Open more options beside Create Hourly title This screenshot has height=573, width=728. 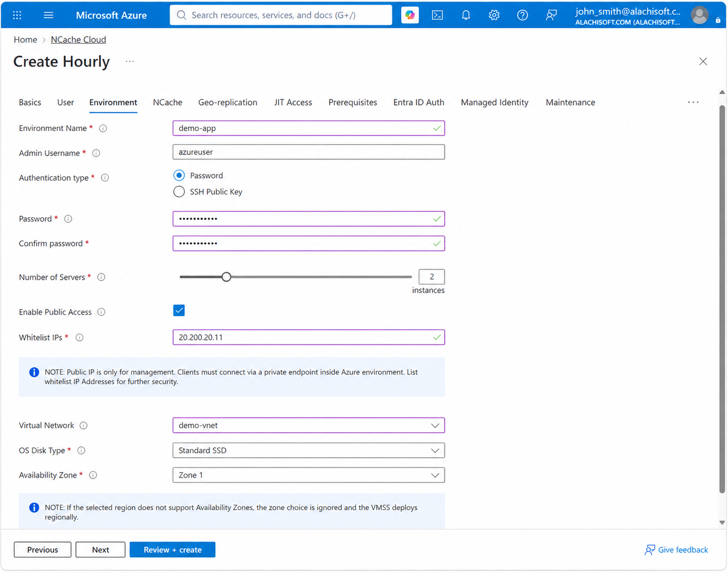[130, 61]
